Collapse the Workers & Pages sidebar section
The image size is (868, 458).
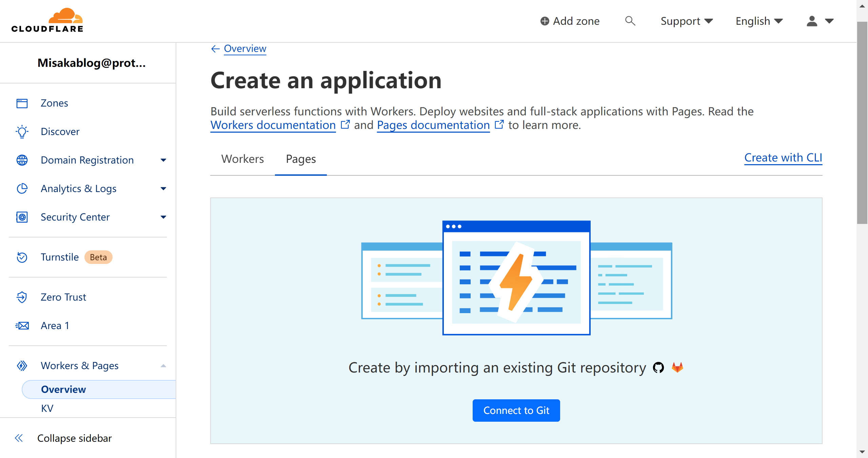tap(162, 365)
